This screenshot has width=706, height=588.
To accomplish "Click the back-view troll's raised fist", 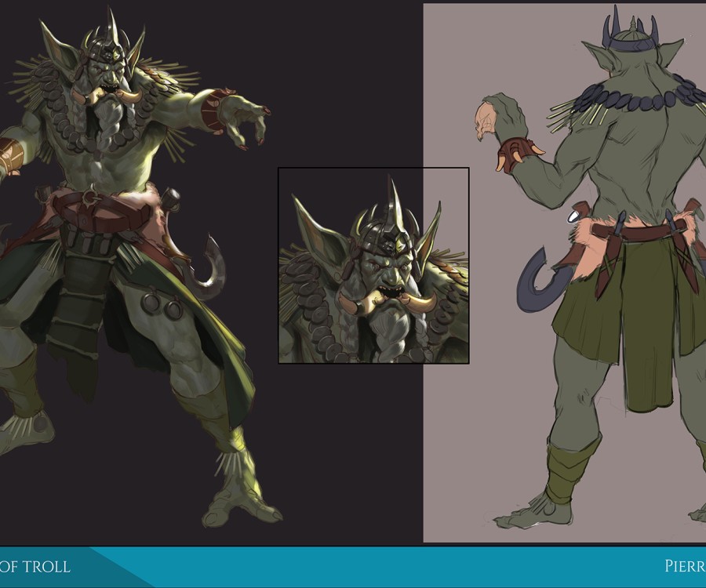I will click(493, 120).
